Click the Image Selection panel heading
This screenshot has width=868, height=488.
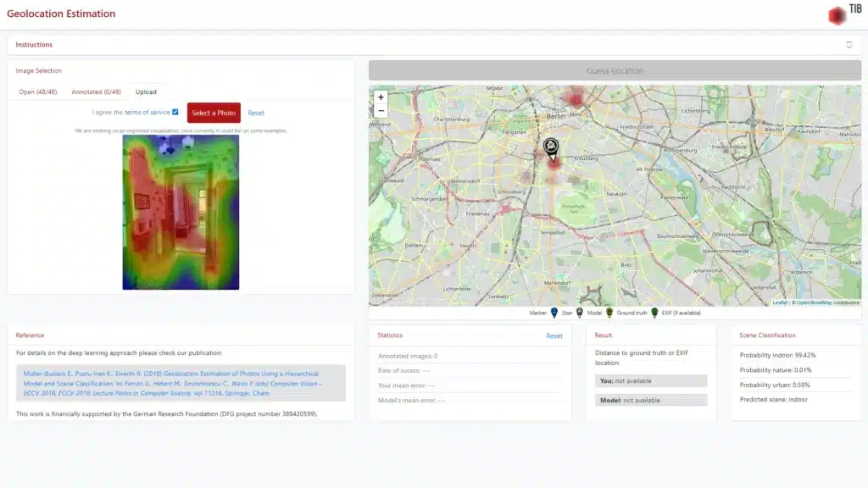coord(39,71)
